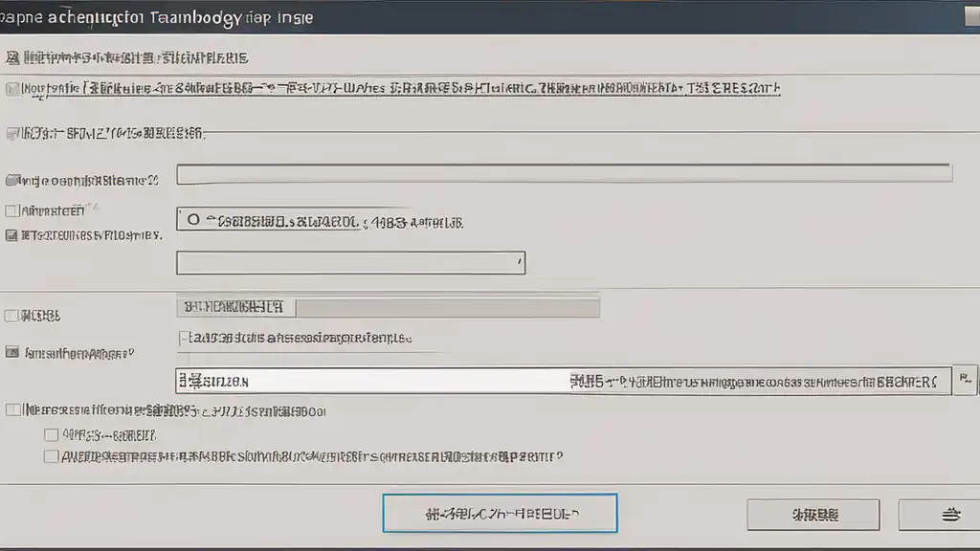Click the long empty field beside the dark-icon label

(x=564, y=173)
